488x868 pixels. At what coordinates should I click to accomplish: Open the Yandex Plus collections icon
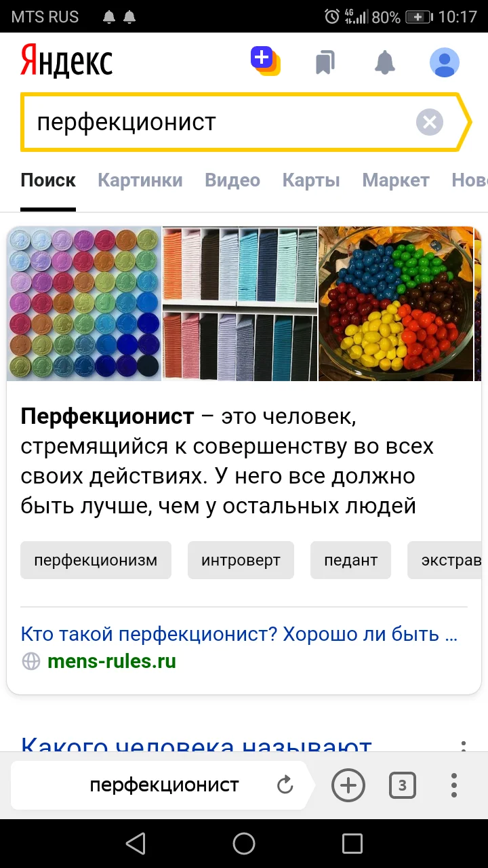click(265, 61)
